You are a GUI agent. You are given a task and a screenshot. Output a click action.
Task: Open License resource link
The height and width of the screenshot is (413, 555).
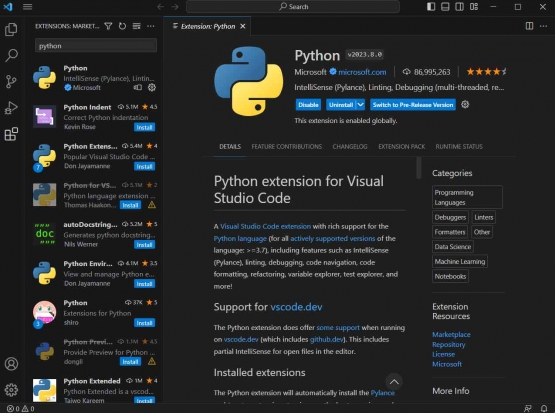(x=444, y=354)
